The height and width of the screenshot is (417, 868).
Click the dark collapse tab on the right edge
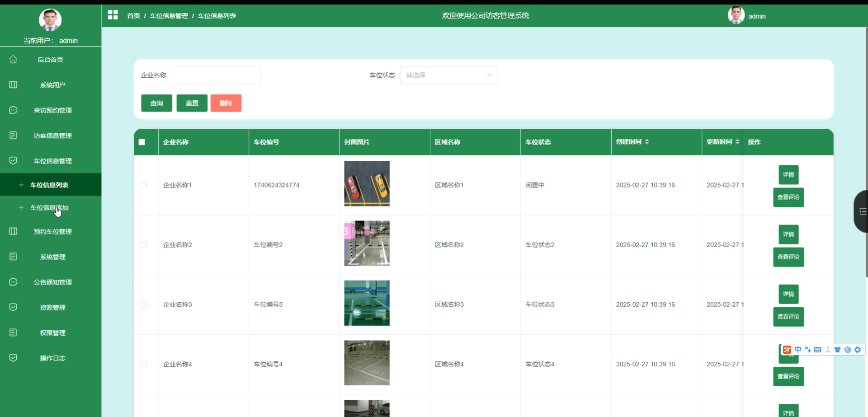pyautogui.click(x=860, y=211)
